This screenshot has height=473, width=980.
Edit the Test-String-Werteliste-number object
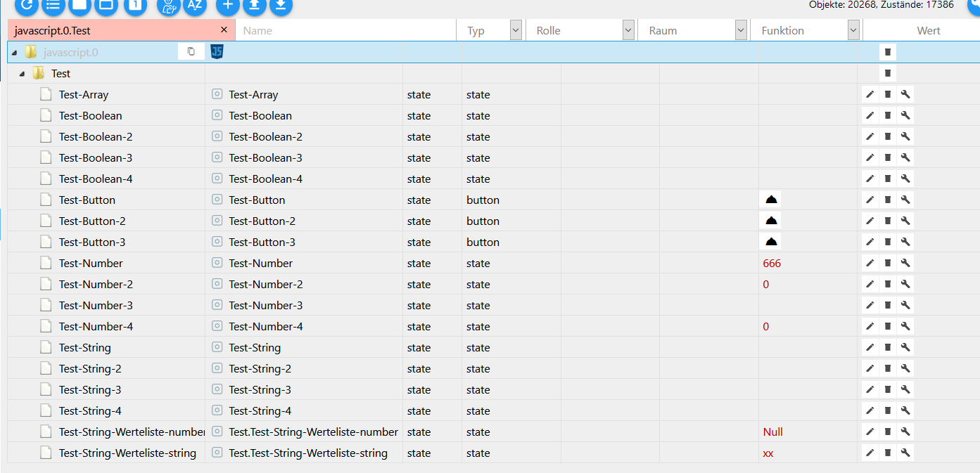point(870,432)
